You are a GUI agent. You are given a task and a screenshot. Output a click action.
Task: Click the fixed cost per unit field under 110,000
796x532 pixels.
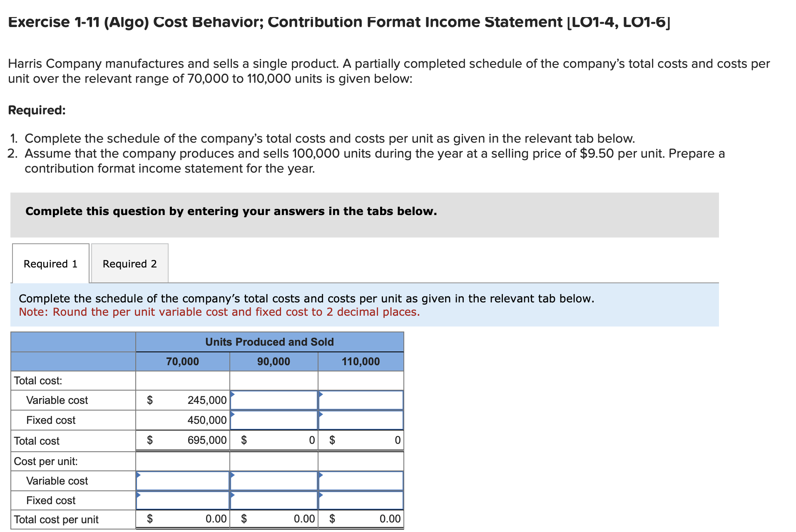click(361, 500)
